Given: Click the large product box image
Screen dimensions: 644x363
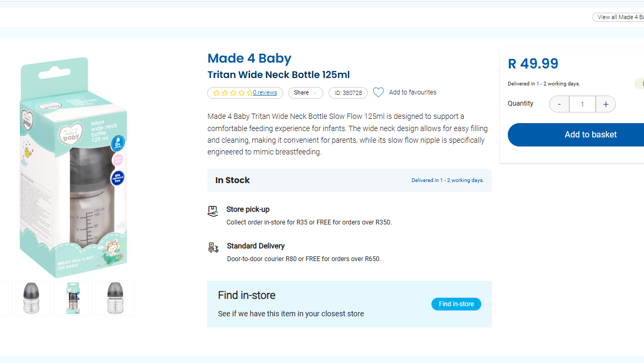Looking at the screenshot, I should tap(74, 167).
